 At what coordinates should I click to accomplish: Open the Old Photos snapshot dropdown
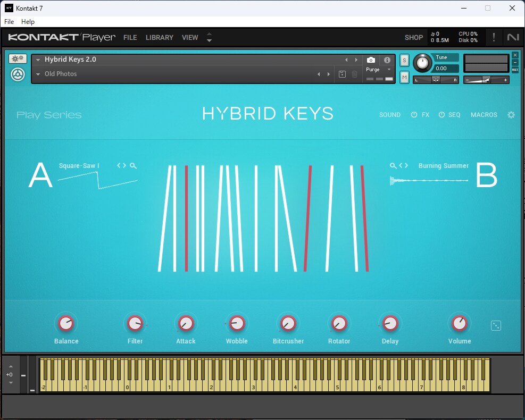point(38,74)
